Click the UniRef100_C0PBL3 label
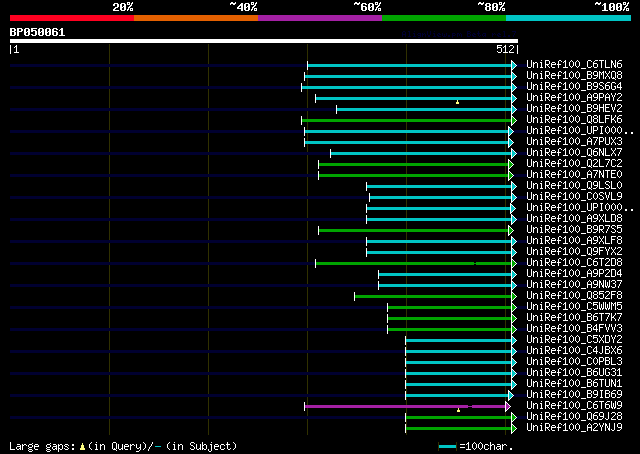Image resolution: width=640 pixels, height=454 pixels. click(x=574, y=362)
